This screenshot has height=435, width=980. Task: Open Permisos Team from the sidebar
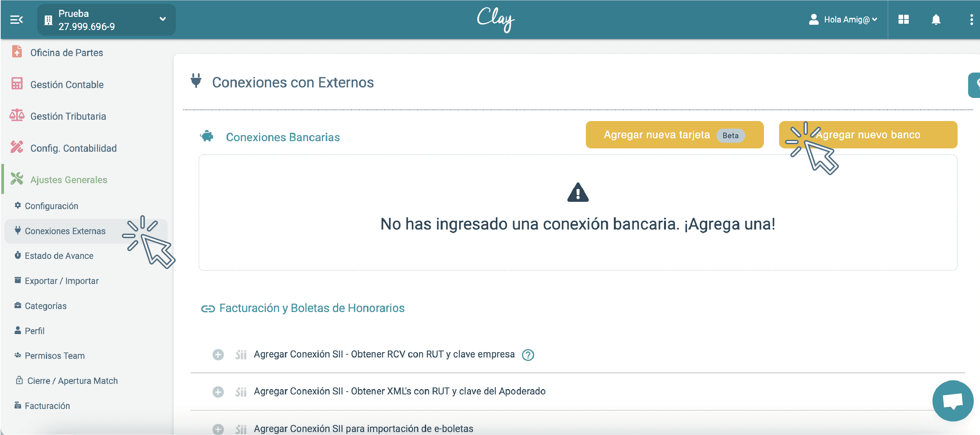54,356
